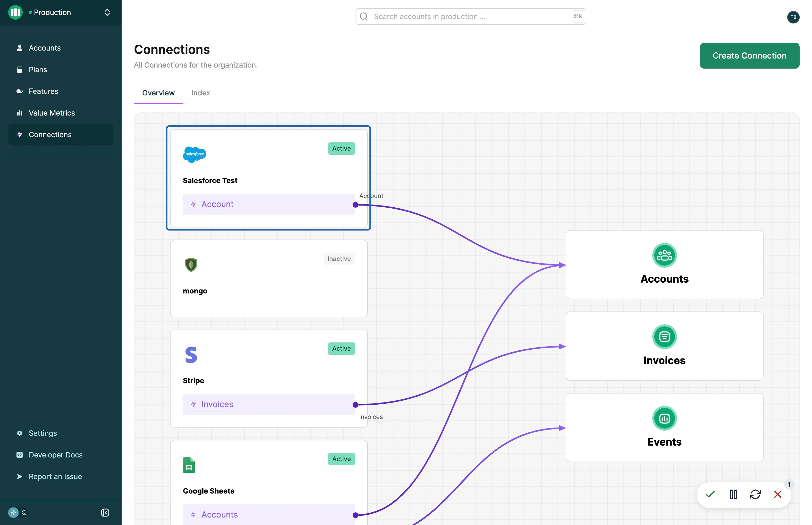Toggle the light/dark theme switch
812x525 pixels.
coord(18,512)
